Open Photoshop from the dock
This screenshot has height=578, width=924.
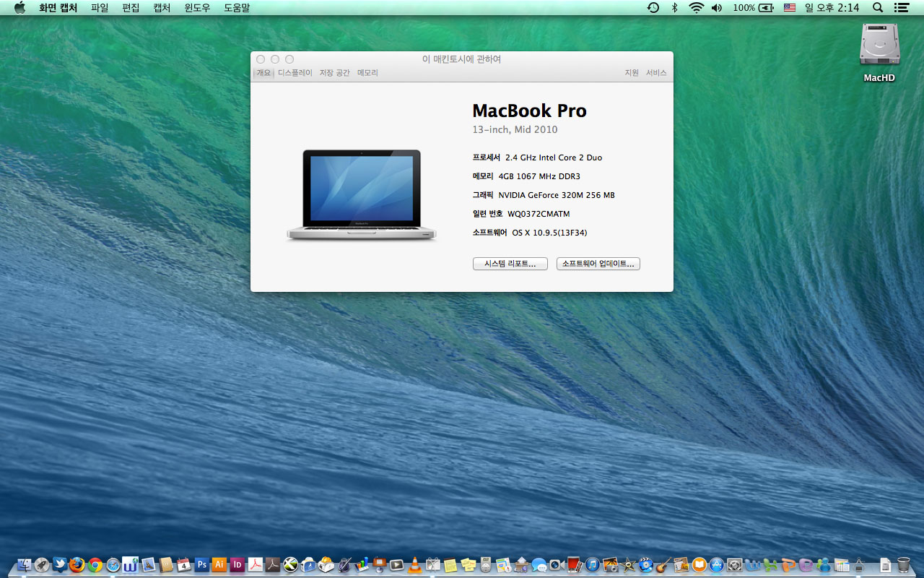click(x=201, y=565)
